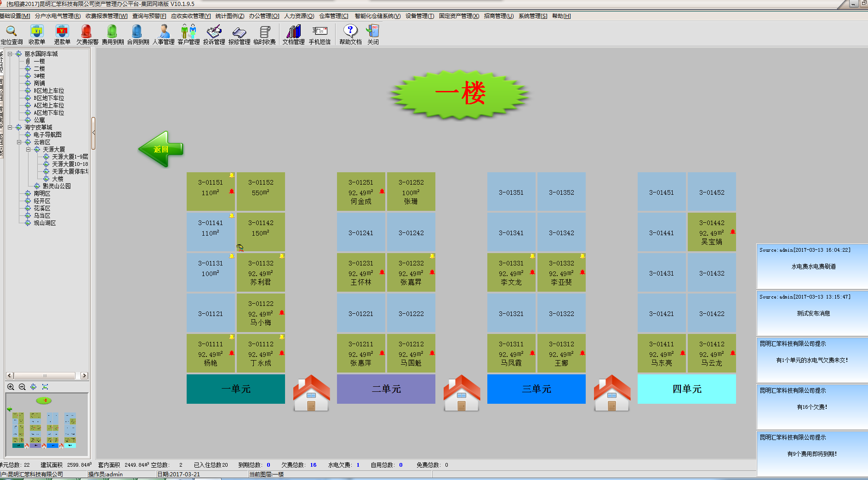
Task: Click the 一单元 button
Action: coord(236,389)
